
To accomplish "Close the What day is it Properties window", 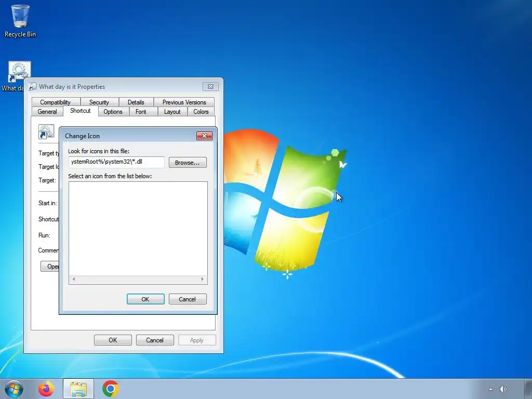I will [210, 87].
